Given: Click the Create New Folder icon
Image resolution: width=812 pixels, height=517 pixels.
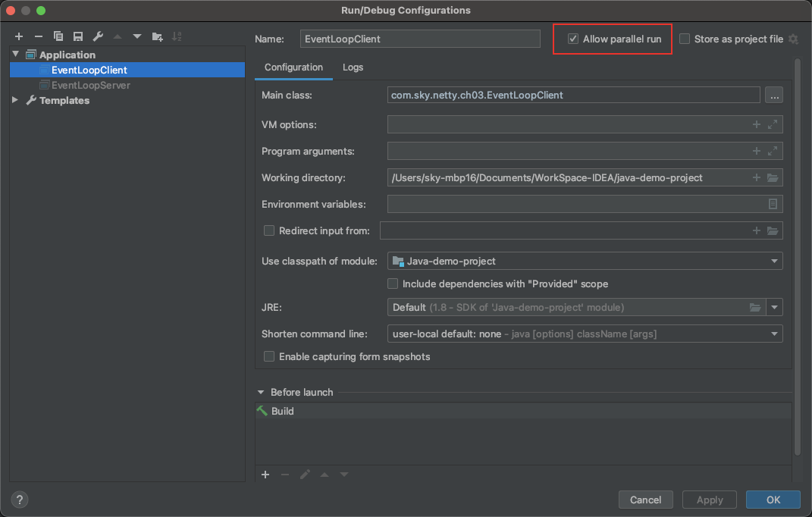Looking at the screenshot, I should tap(157, 36).
